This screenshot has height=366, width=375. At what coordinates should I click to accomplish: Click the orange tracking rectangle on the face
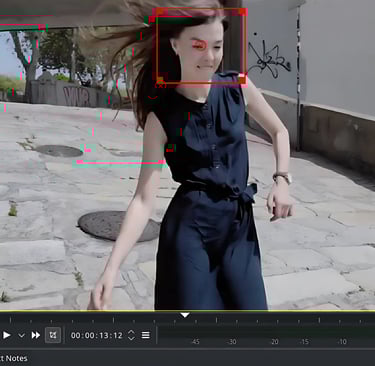tap(201, 46)
